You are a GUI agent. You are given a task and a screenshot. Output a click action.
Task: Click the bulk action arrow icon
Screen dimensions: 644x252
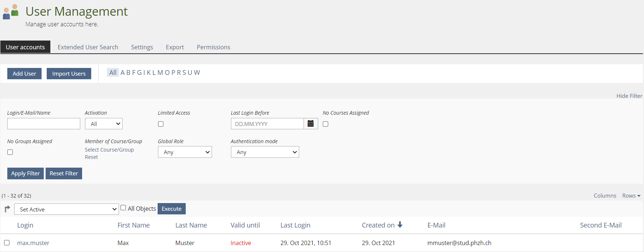pyautogui.click(x=7, y=209)
